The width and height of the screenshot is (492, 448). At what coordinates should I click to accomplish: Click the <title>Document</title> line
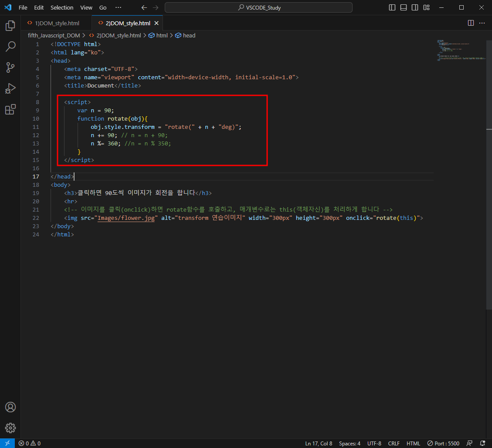point(102,86)
